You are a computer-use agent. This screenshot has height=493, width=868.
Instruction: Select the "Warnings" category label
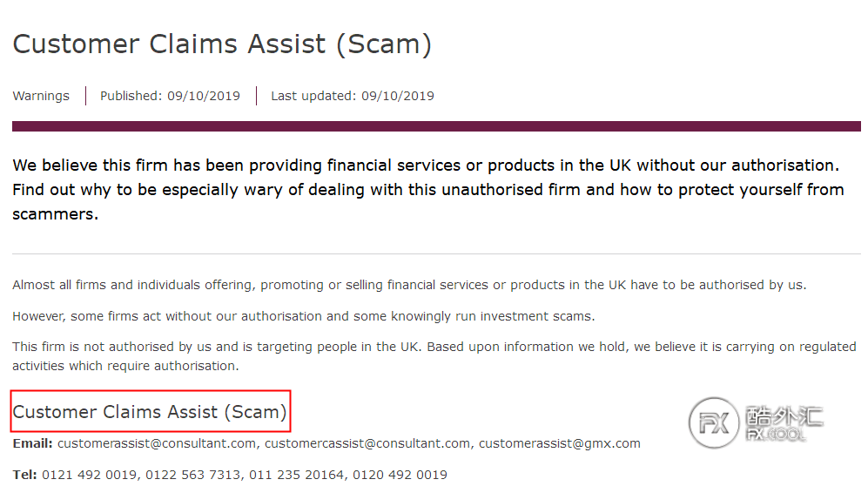click(41, 96)
